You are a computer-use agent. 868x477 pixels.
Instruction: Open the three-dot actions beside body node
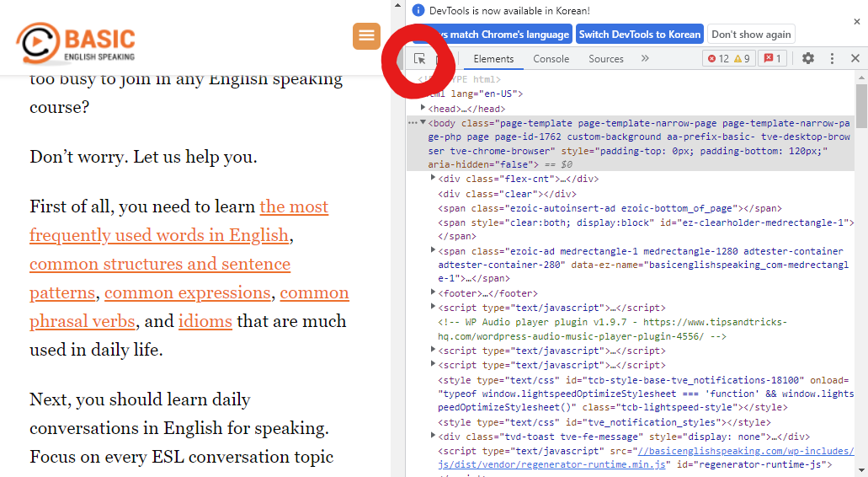point(413,123)
